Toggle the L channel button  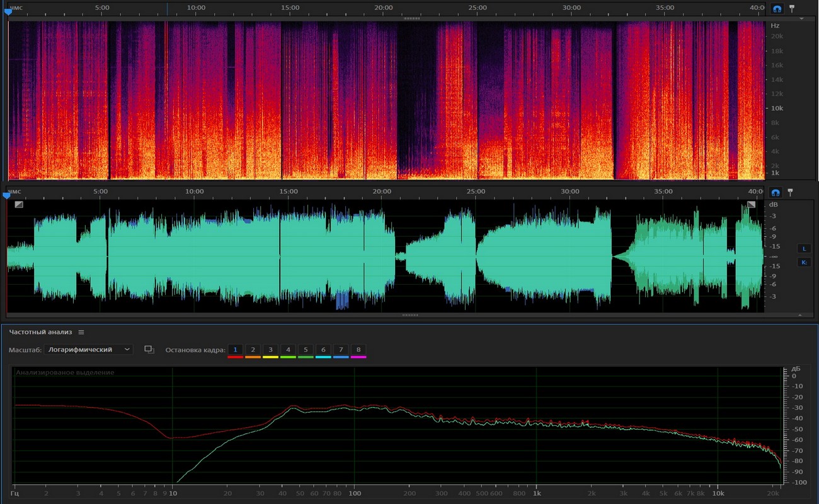(x=804, y=248)
